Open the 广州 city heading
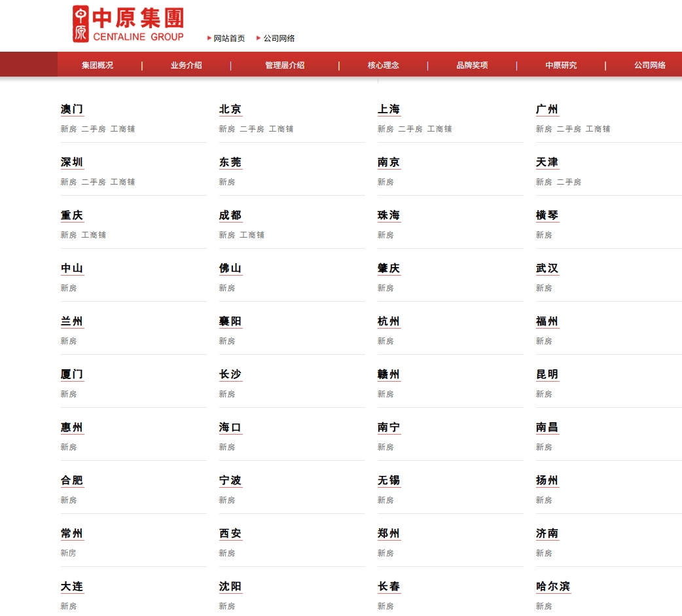This screenshot has width=682, height=616. coord(547,109)
